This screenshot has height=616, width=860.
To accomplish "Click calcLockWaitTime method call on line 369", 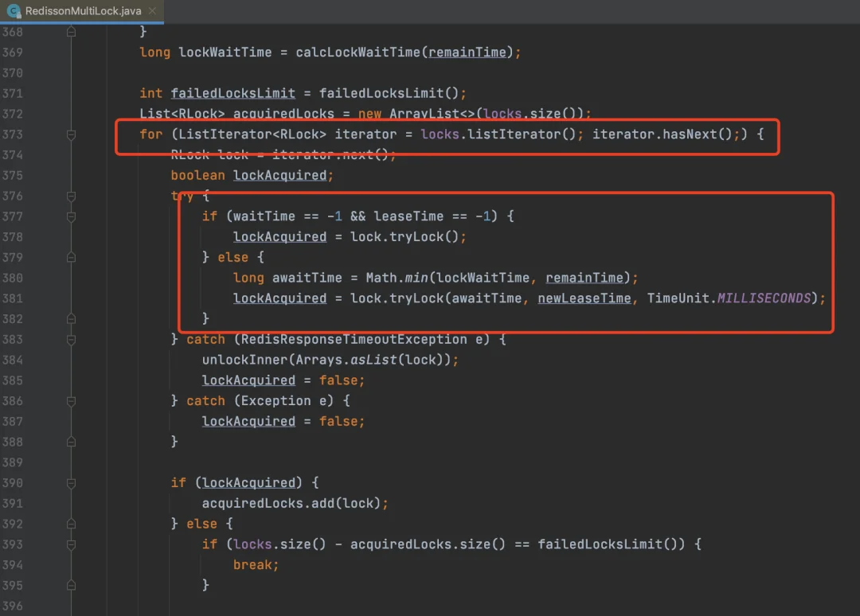I will [x=358, y=53].
